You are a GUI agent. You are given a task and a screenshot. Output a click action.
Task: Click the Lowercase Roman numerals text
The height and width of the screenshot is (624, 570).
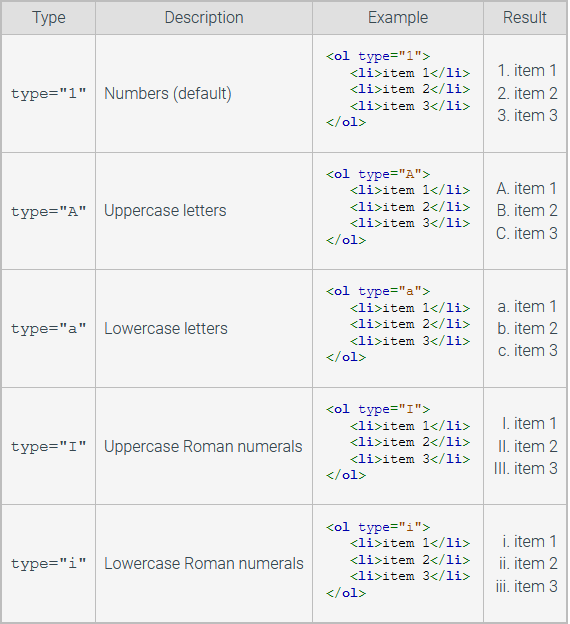pyautogui.click(x=204, y=564)
